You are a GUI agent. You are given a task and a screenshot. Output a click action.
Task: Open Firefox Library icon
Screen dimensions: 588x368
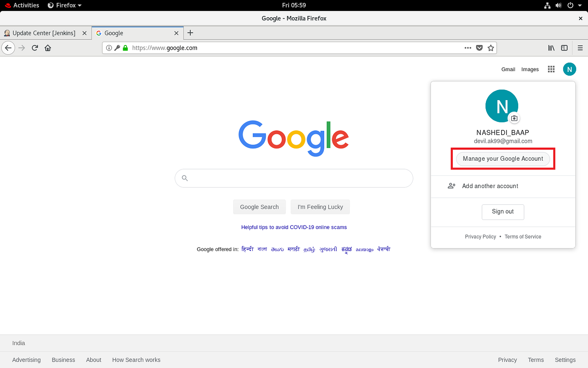pos(551,48)
